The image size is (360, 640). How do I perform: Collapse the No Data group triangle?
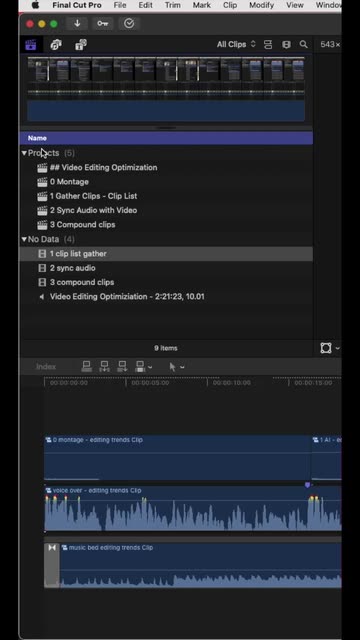(24, 239)
